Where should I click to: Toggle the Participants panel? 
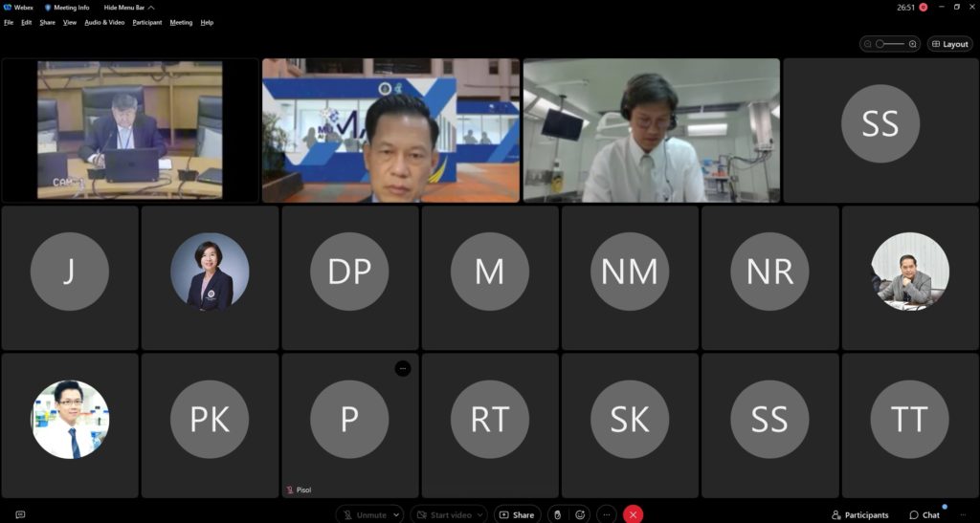tap(860, 514)
